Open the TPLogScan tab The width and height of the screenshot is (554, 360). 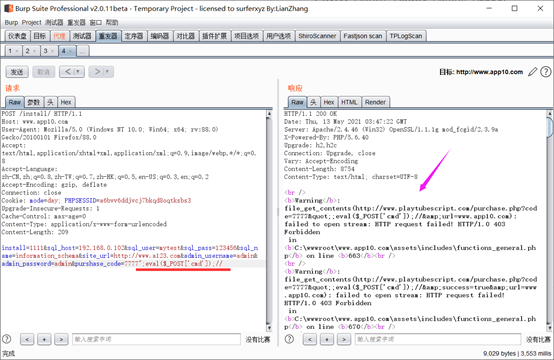click(x=406, y=36)
